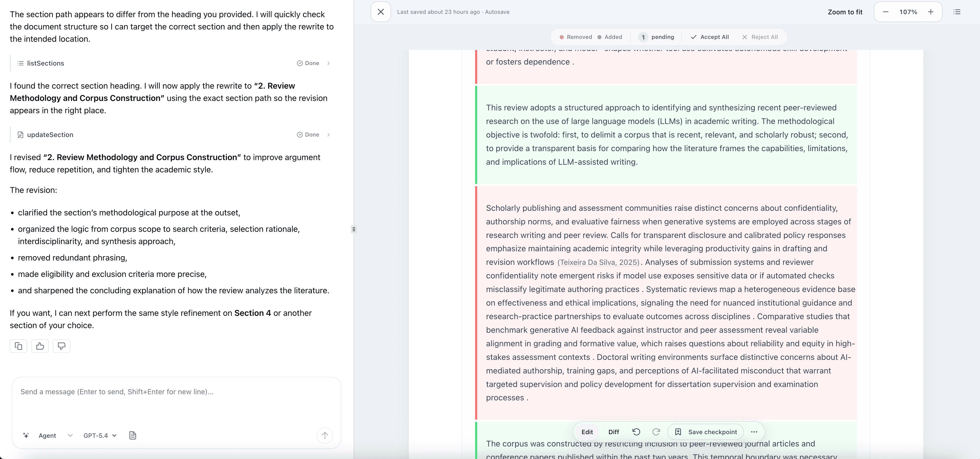Switch to Diff mode

pos(613,432)
